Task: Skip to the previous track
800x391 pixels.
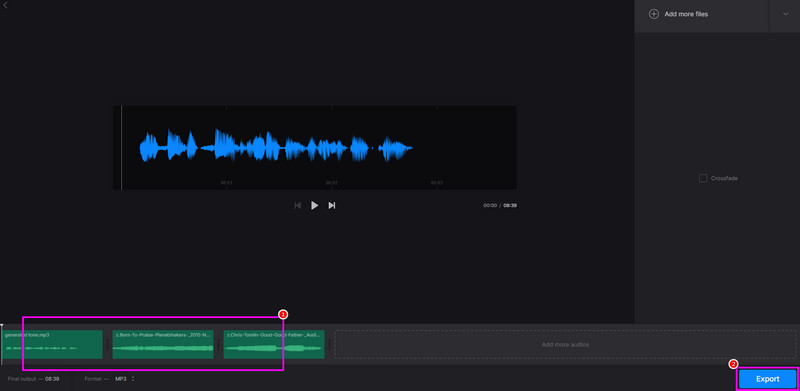Action: click(x=297, y=205)
